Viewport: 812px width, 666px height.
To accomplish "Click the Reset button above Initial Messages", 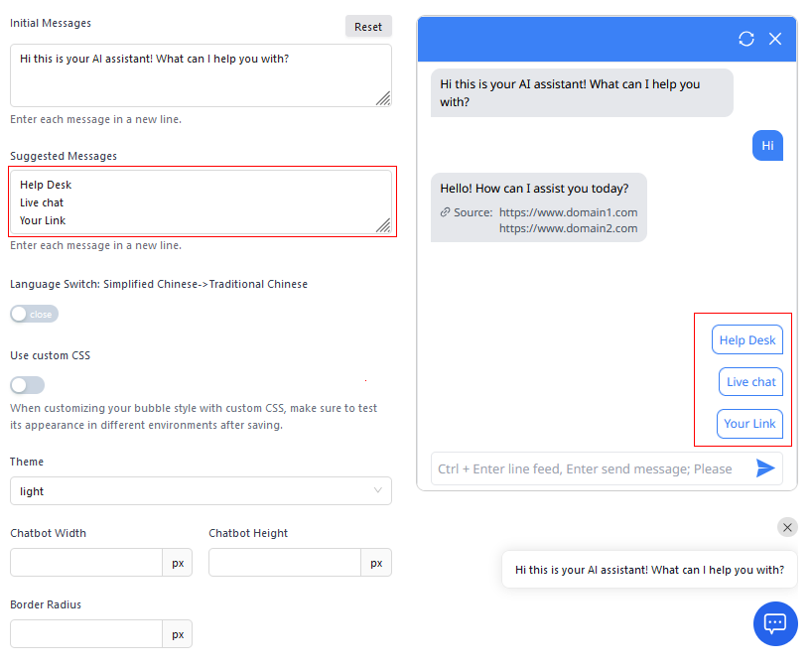I will click(368, 26).
